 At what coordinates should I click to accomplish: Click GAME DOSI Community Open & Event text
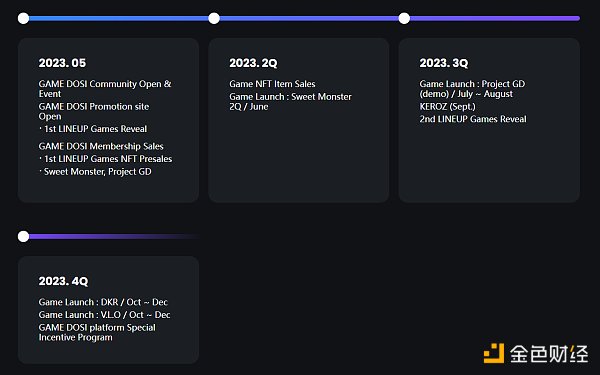coord(105,88)
